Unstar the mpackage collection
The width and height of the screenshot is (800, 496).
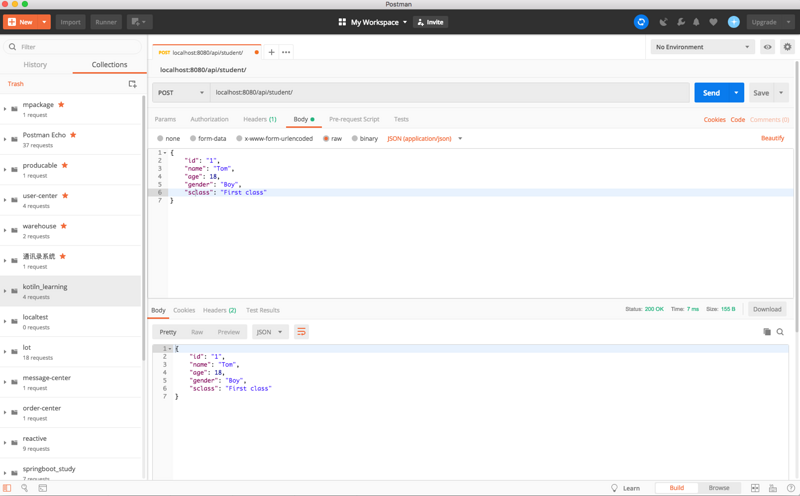click(x=61, y=104)
